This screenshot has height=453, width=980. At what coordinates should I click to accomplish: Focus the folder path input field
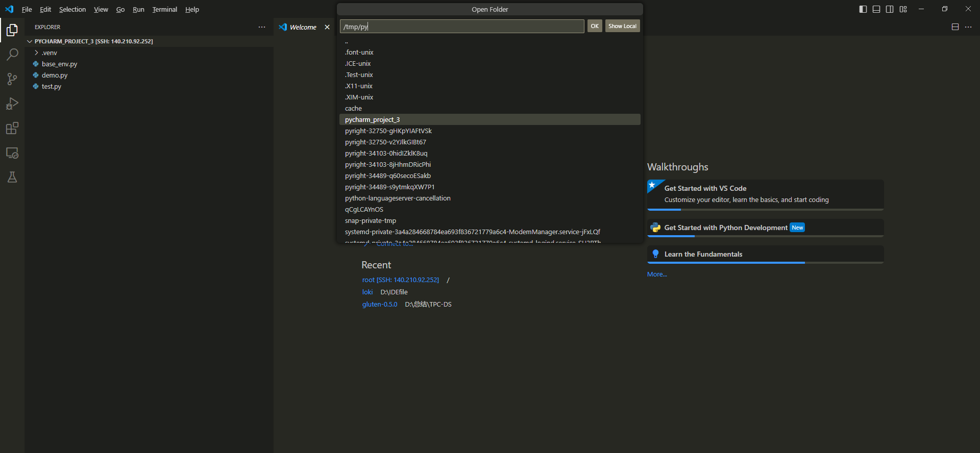click(462, 27)
